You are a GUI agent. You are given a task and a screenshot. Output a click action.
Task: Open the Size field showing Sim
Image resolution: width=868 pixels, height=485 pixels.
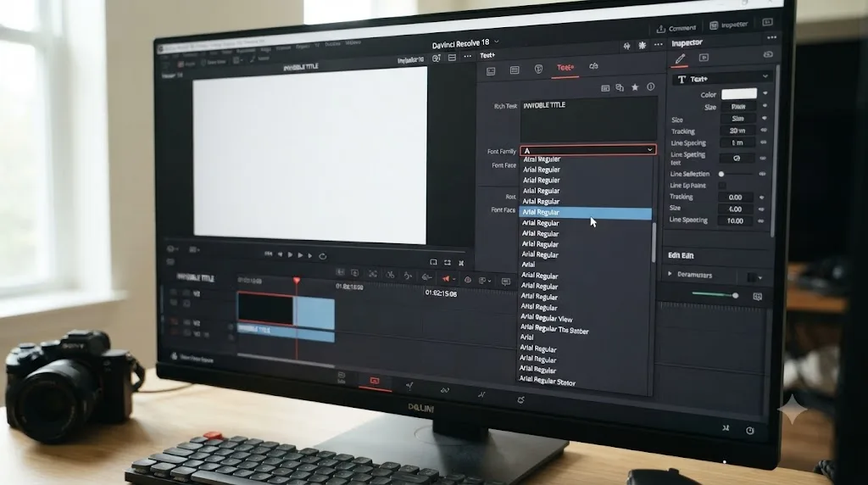(x=738, y=119)
